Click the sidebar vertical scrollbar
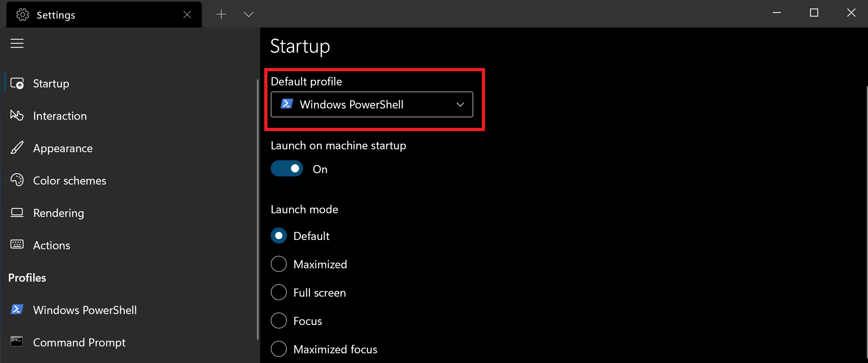This screenshot has height=363, width=868. click(x=258, y=210)
